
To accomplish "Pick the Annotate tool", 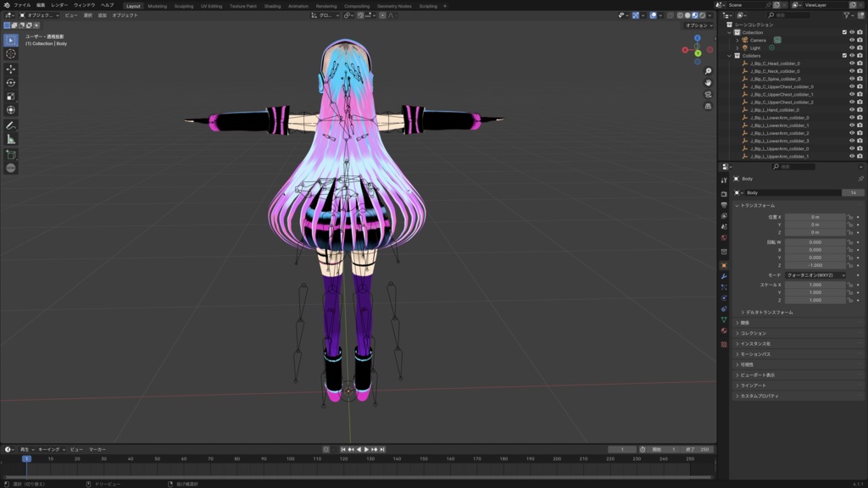I will (x=10, y=125).
